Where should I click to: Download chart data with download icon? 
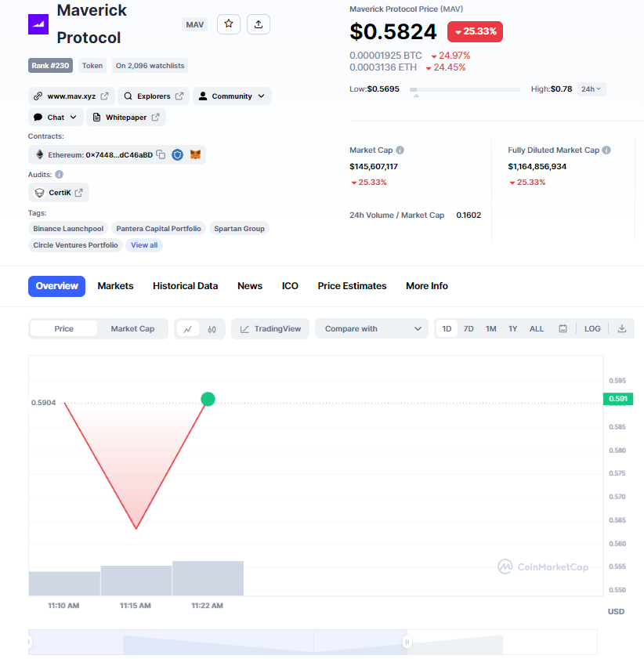622,329
